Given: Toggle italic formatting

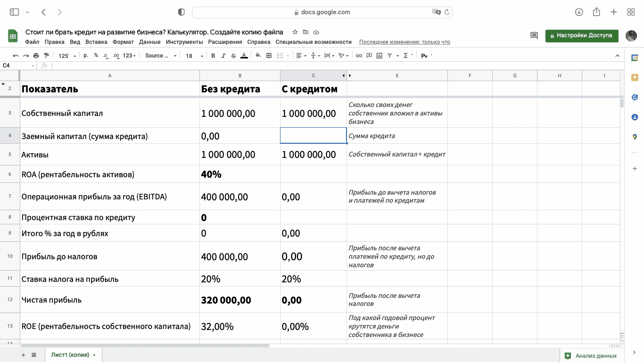Looking at the screenshot, I should pos(223,56).
